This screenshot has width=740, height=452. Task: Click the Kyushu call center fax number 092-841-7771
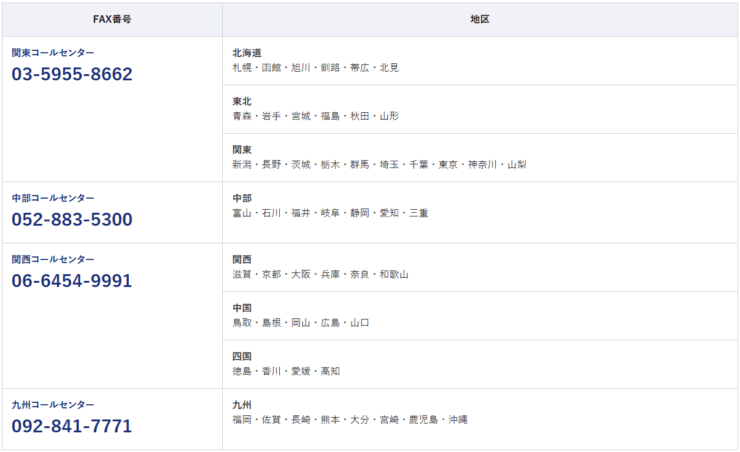72,426
